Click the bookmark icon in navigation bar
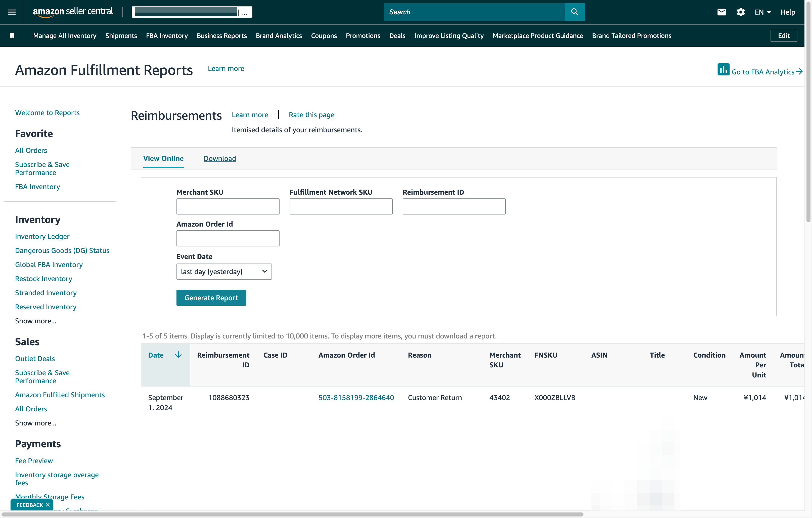The image size is (812, 518). coord(12,36)
